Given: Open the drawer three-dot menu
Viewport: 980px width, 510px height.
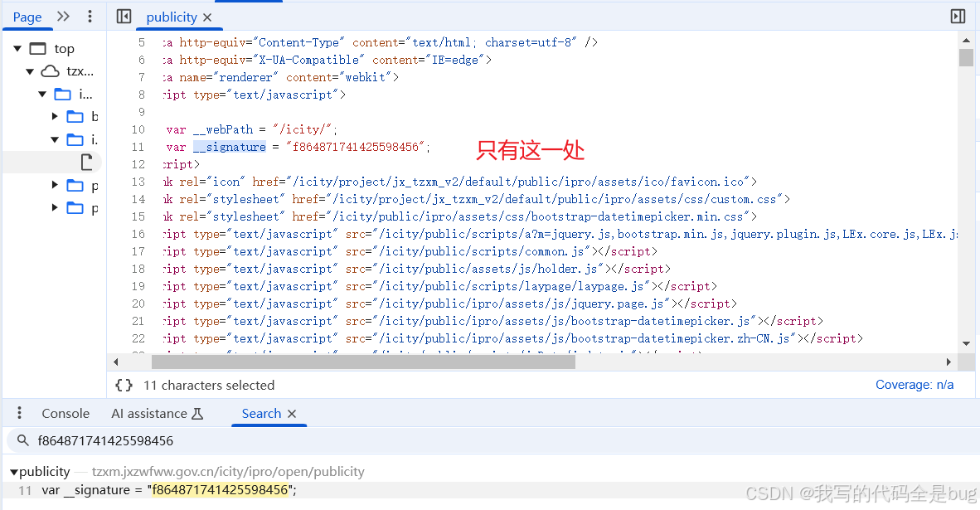Looking at the screenshot, I should pos(19,413).
